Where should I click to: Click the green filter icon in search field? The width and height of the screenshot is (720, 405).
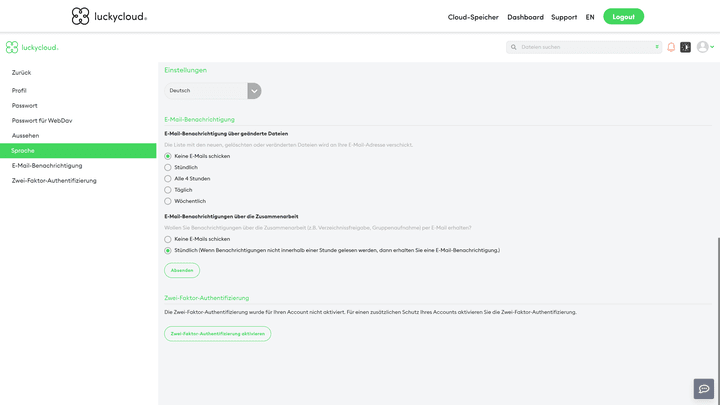pyautogui.click(x=656, y=47)
